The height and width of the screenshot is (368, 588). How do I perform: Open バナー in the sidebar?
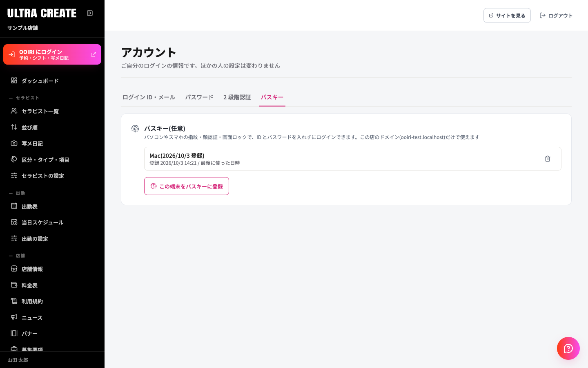[52, 334]
